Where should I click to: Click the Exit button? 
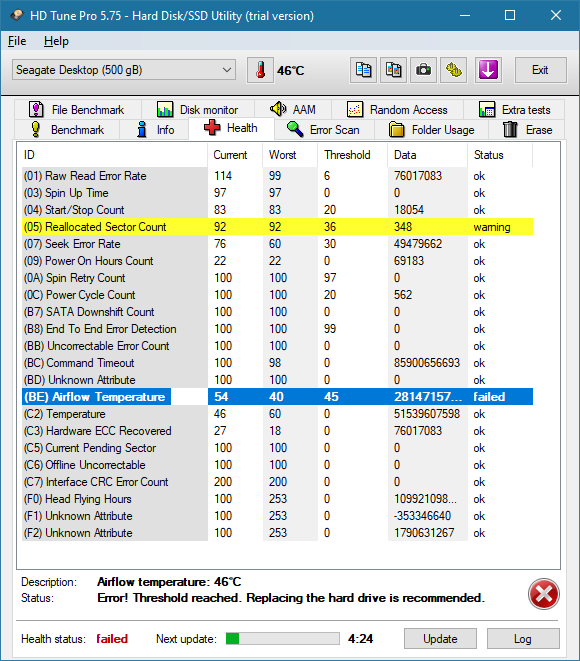click(540, 70)
